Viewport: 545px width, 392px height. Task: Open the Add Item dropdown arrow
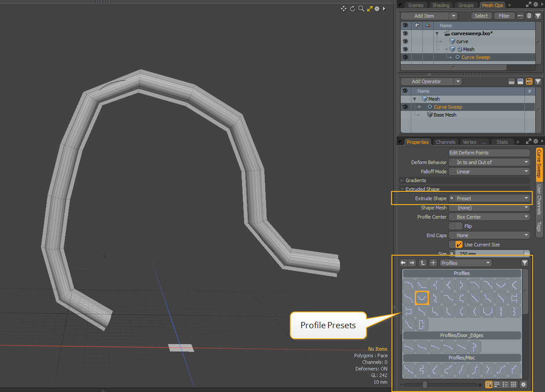(x=454, y=16)
